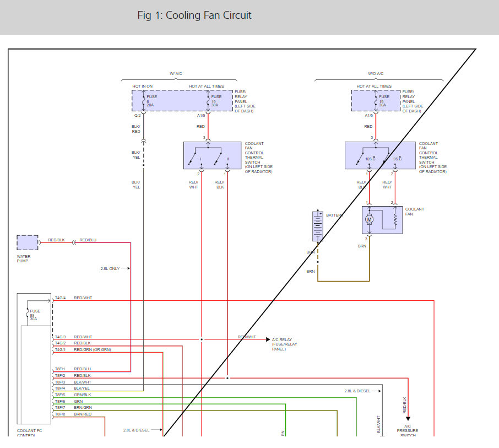Click the "COOLANT FC CONTROL" label

[29, 433]
